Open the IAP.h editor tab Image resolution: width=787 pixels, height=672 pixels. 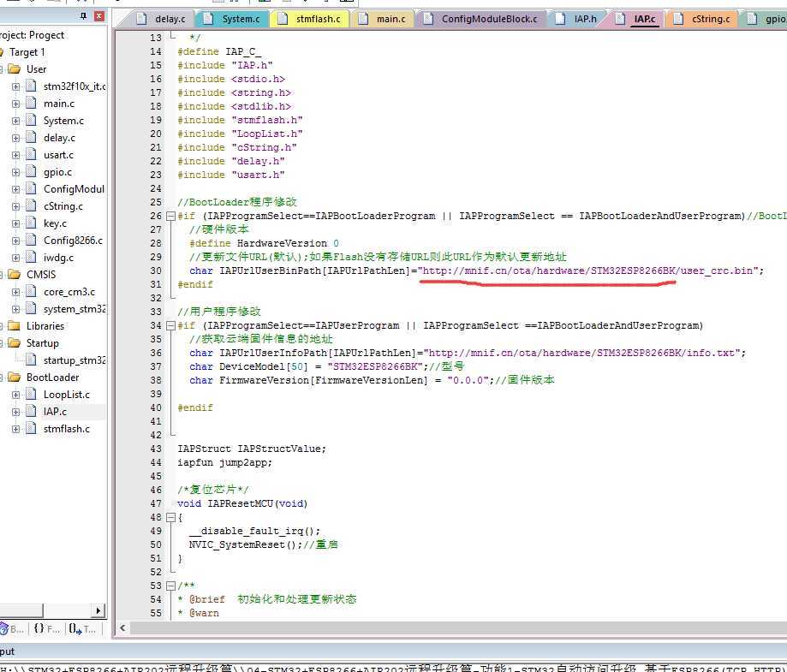click(576, 19)
